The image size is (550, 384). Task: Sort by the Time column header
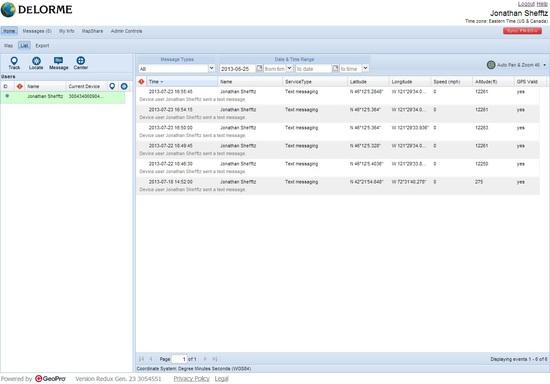[x=182, y=82]
